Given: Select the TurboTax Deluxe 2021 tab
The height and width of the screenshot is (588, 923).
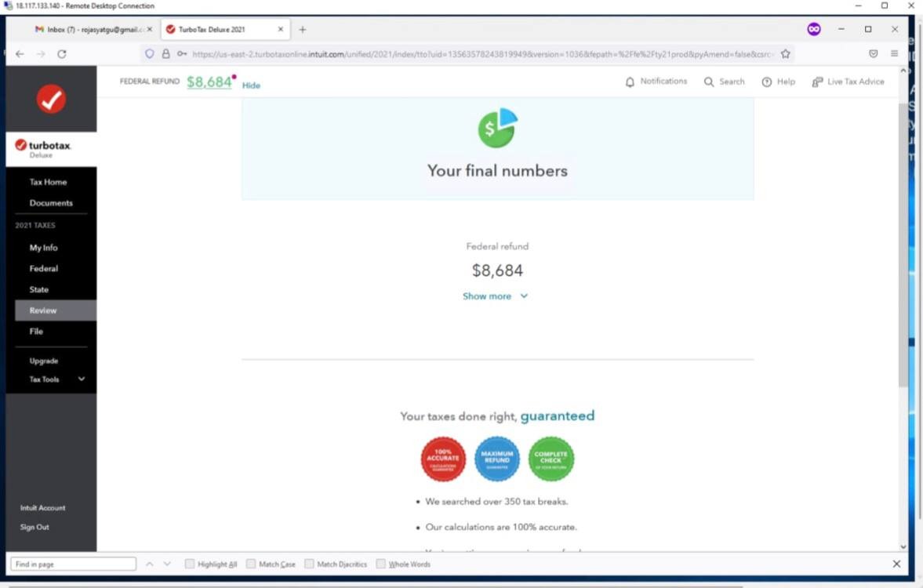Looking at the screenshot, I should [x=225, y=30].
